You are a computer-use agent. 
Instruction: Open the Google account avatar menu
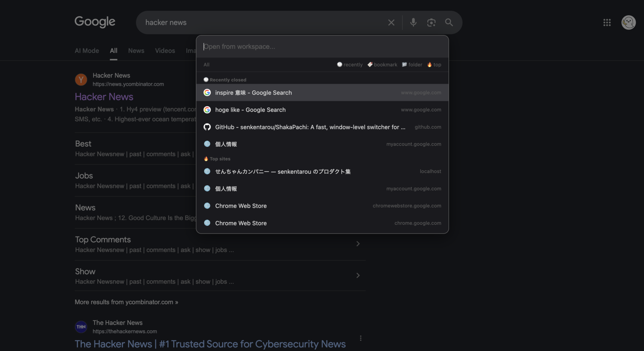click(628, 23)
